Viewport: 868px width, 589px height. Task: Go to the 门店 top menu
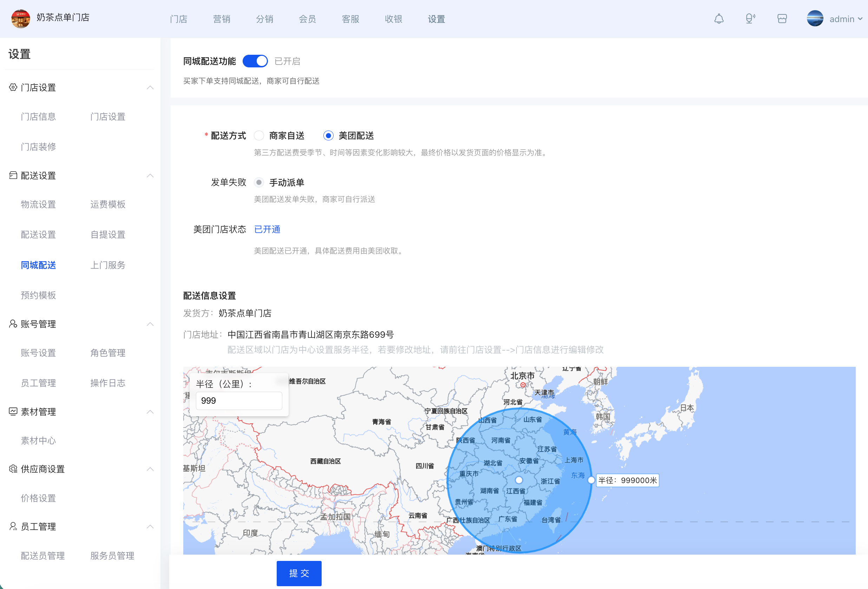click(x=178, y=19)
